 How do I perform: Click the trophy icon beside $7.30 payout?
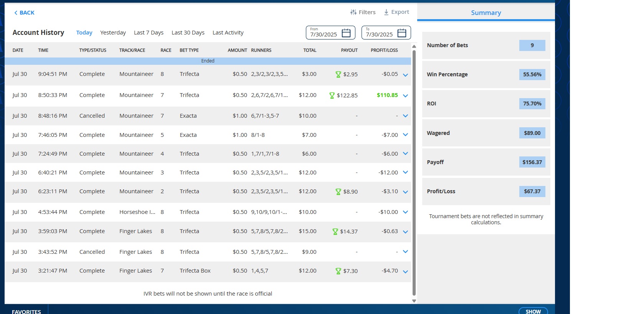tap(338, 271)
